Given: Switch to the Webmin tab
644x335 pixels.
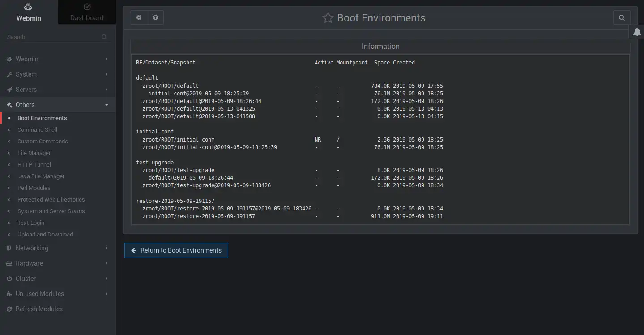Looking at the screenshot, I should [x=29, y=12].
